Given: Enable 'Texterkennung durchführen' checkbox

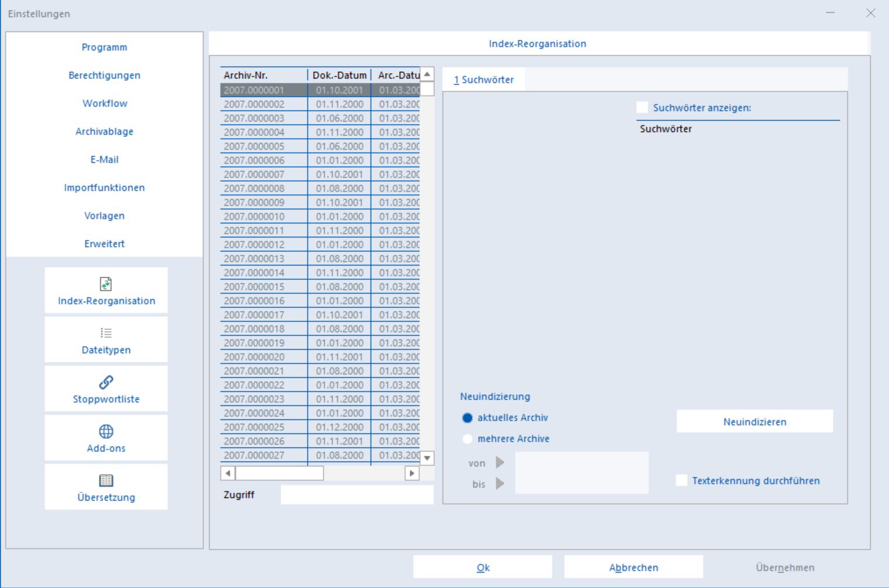Looking at the screenshot, I should (681, 481).
